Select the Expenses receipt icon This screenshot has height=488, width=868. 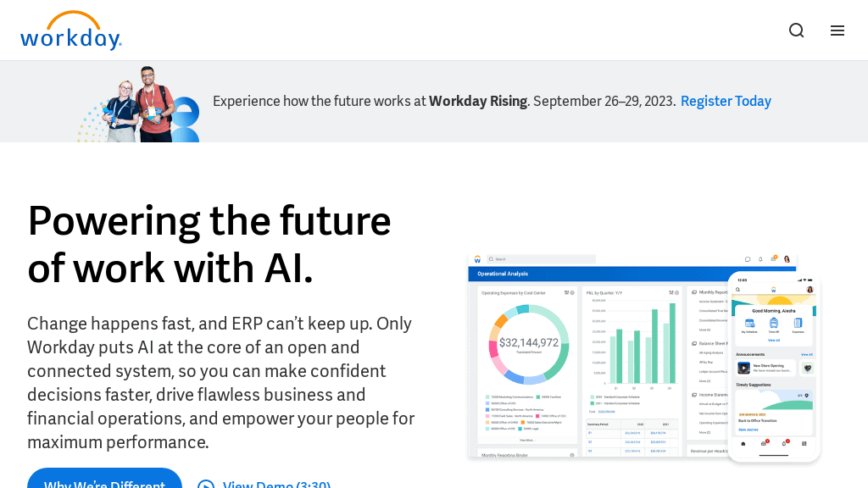(x=798, y=324)
